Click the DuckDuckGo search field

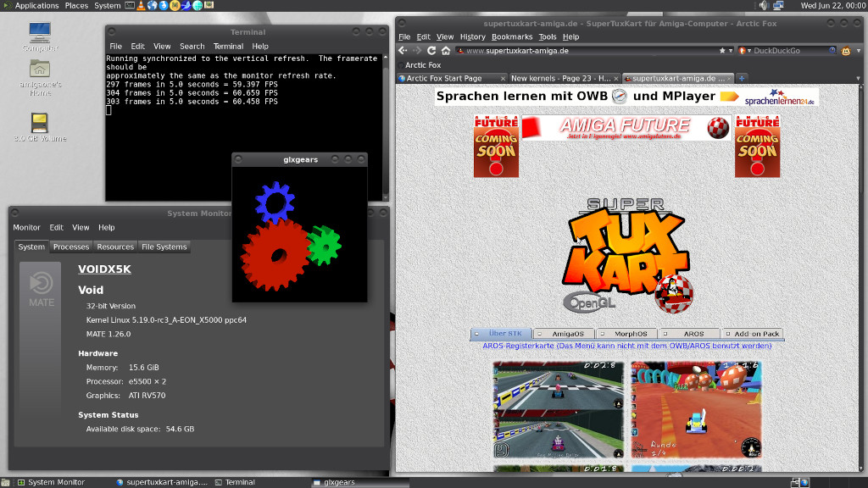(x=791, y=50)
